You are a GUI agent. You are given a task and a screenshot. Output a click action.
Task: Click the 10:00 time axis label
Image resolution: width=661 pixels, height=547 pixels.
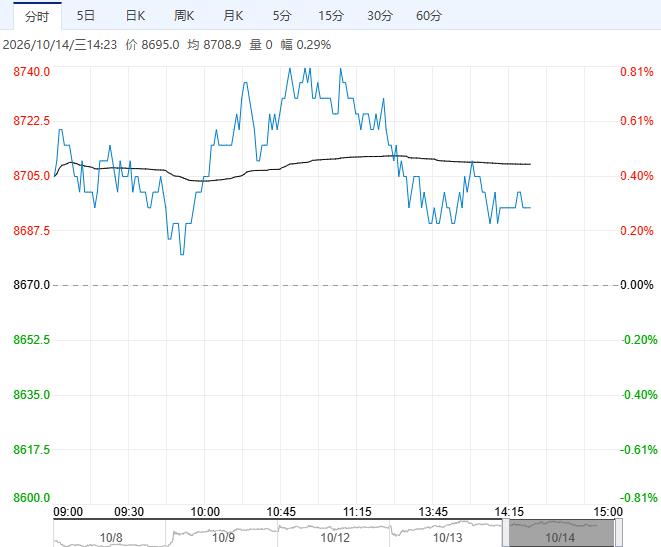point(205,512)
